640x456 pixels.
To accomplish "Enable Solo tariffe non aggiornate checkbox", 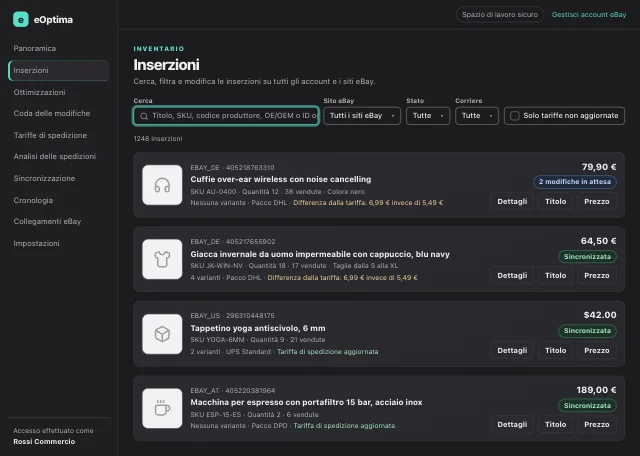I will pyautogui.click(x=515, y=116).
